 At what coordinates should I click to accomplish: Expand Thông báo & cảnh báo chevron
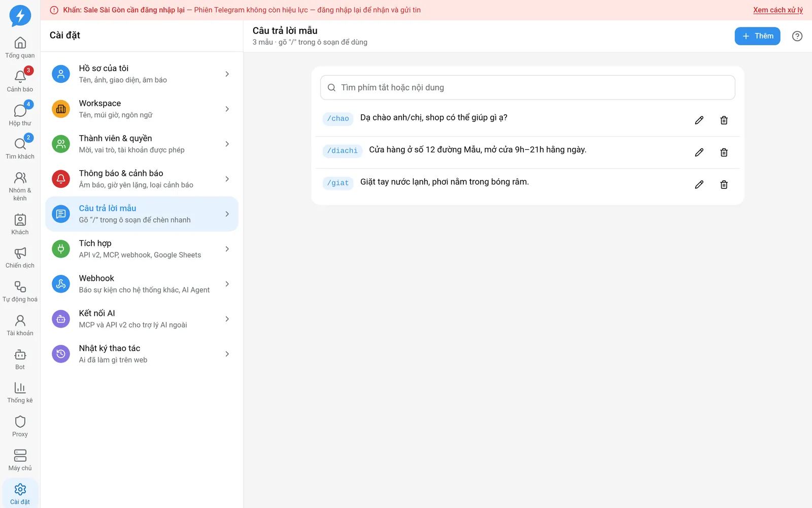[x=227, y=179]
